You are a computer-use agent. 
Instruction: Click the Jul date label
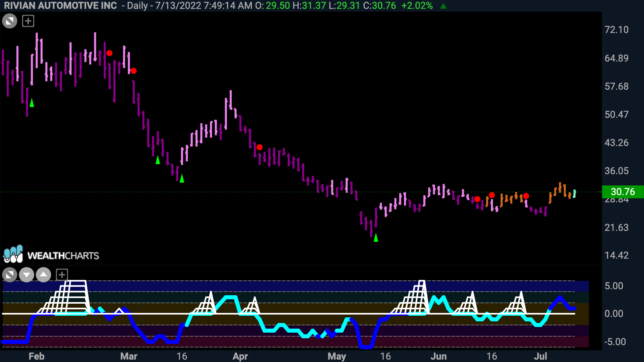541,356
